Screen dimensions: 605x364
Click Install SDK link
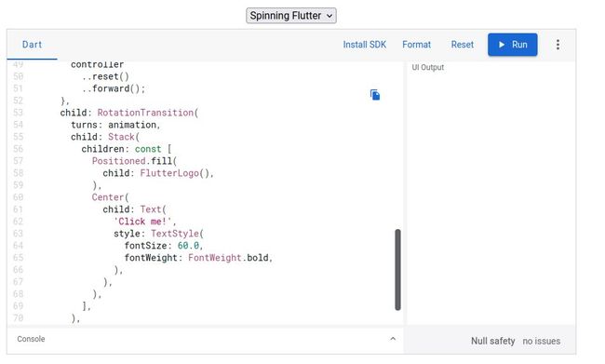(x=365, y=45)
